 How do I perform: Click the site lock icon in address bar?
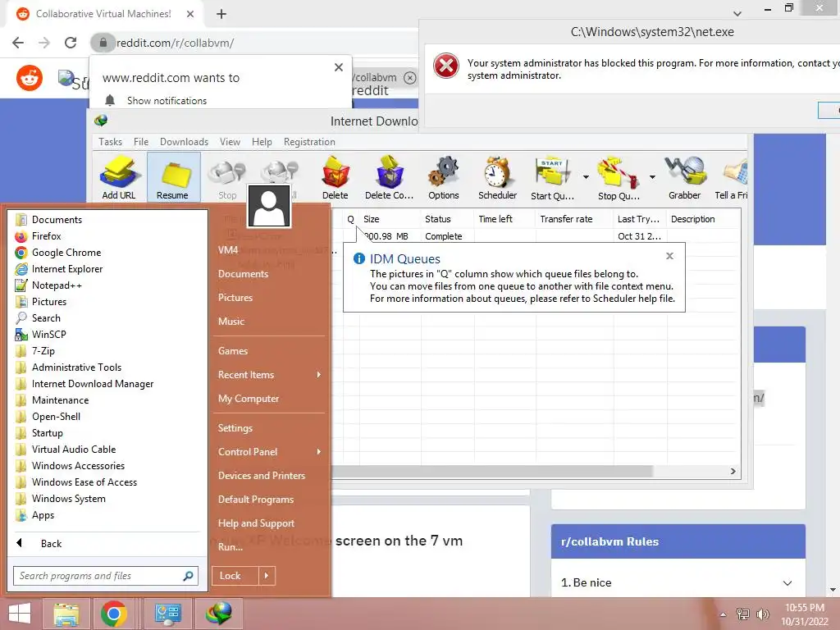click(x=103, y=43)
